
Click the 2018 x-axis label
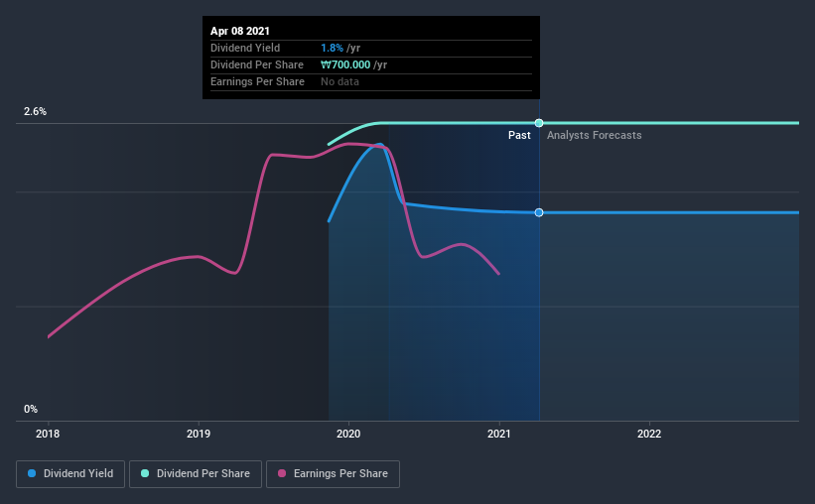tap(48, 434)
